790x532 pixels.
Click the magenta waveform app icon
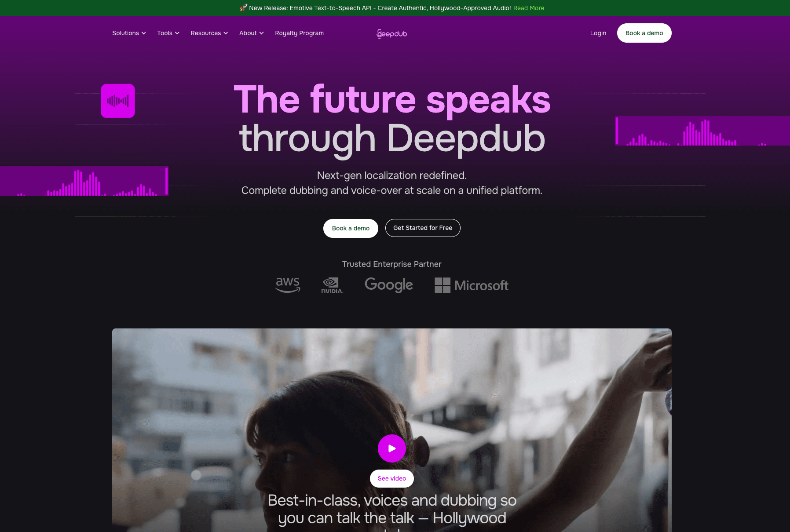tap(118, 101)
